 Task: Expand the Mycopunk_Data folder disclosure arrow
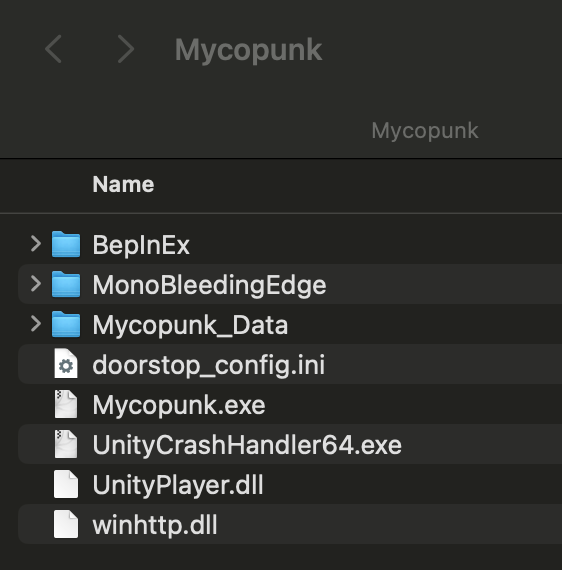point(36,324)
